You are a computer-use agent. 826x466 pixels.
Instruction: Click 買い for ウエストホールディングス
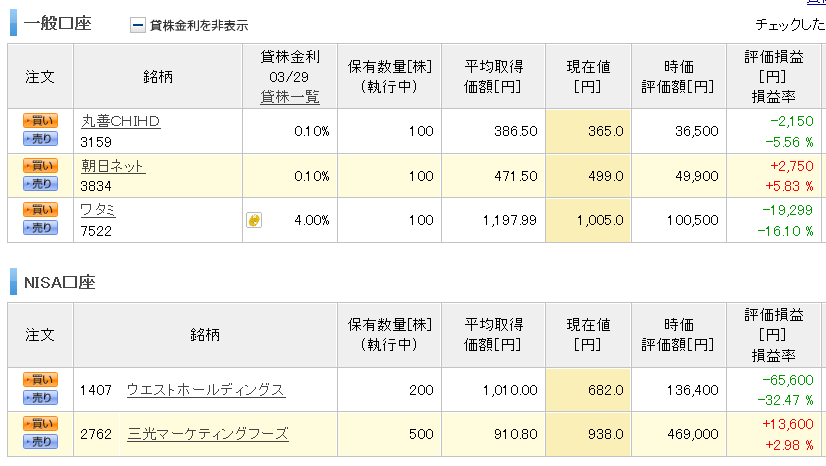tap(40, 380)
